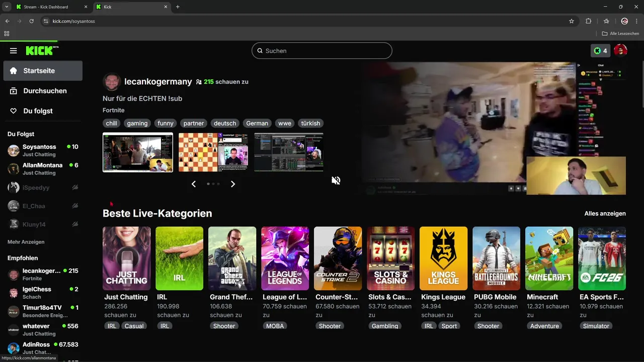Reload the page in browser
644x362 pixels.
(32, 21)
